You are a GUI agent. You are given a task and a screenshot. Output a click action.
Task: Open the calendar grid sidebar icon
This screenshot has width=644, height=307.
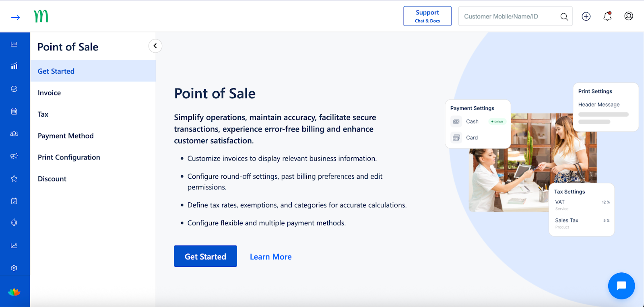click(14, 111)
